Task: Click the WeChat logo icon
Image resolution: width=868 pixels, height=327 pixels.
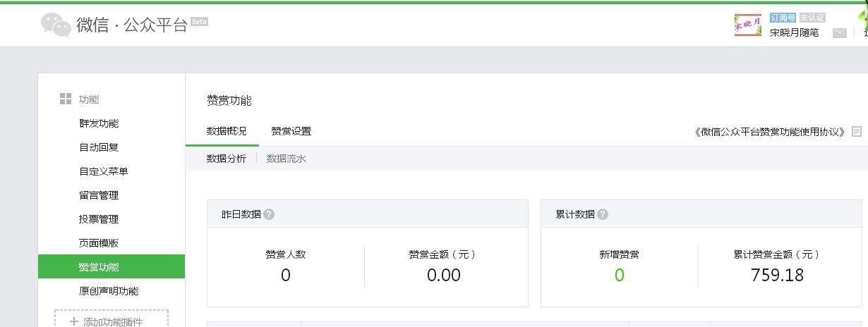Action: 56,25
